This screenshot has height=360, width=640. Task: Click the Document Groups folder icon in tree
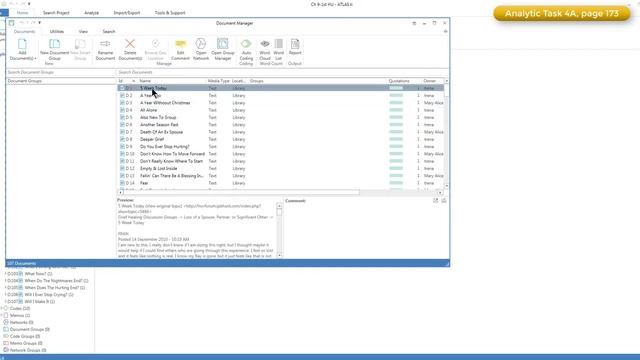click(6, 329)
